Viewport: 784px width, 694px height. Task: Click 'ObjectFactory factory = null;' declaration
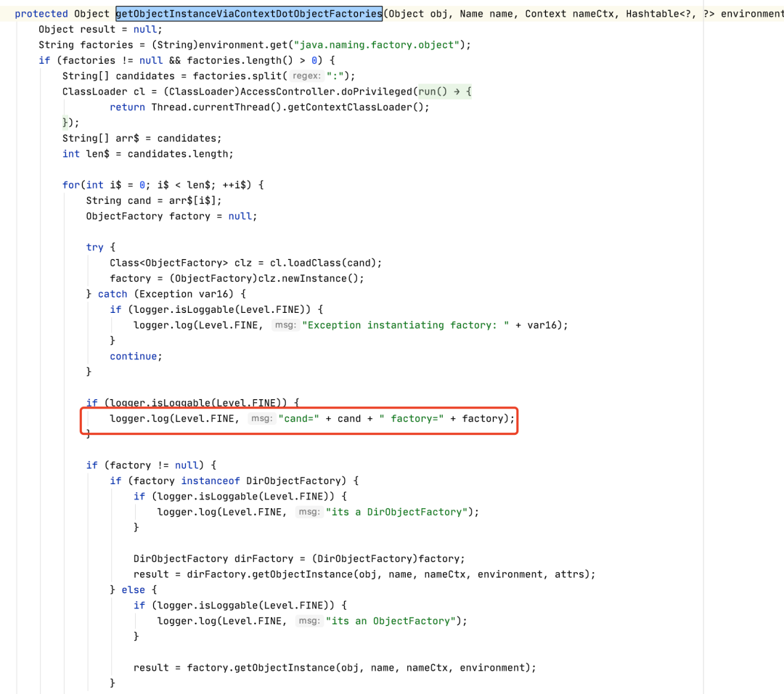[171, 216]
